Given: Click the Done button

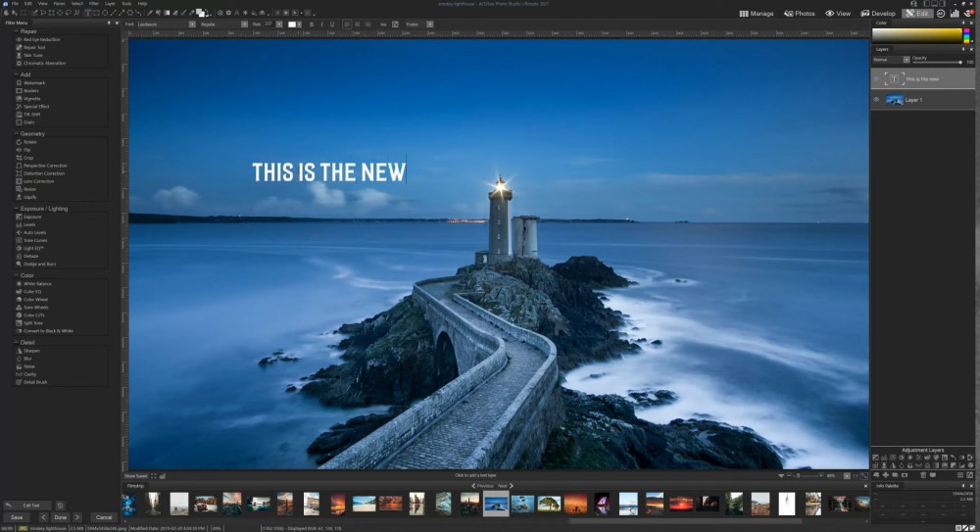Looking at the screenshot, I should tap(60, 517).
